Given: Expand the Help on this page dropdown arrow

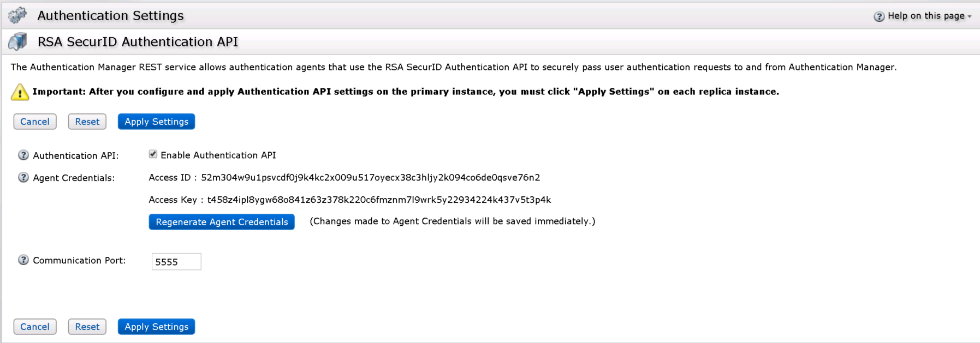Looking at the screenshot, I should tap(970, 17).
